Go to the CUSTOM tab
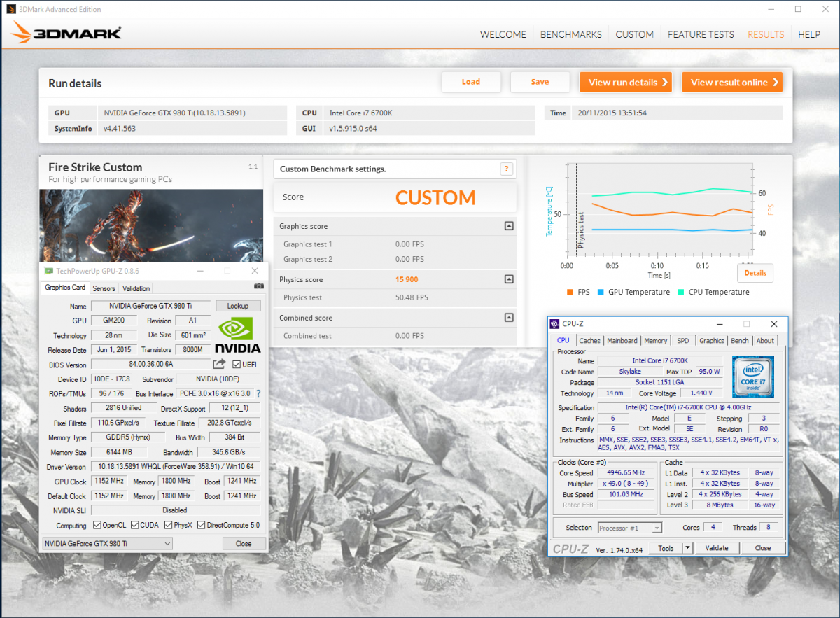 635,34
